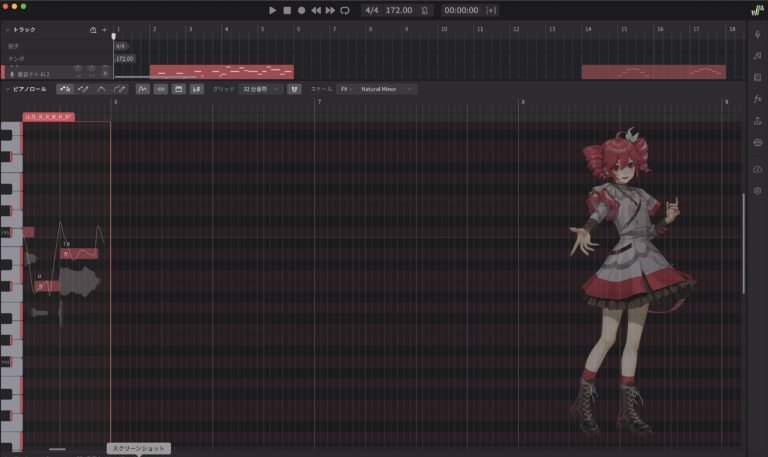Select the first red clip in arrangement
Image resolution: width=768 pixels, height=457 pixels.
[x=221, y=72]
